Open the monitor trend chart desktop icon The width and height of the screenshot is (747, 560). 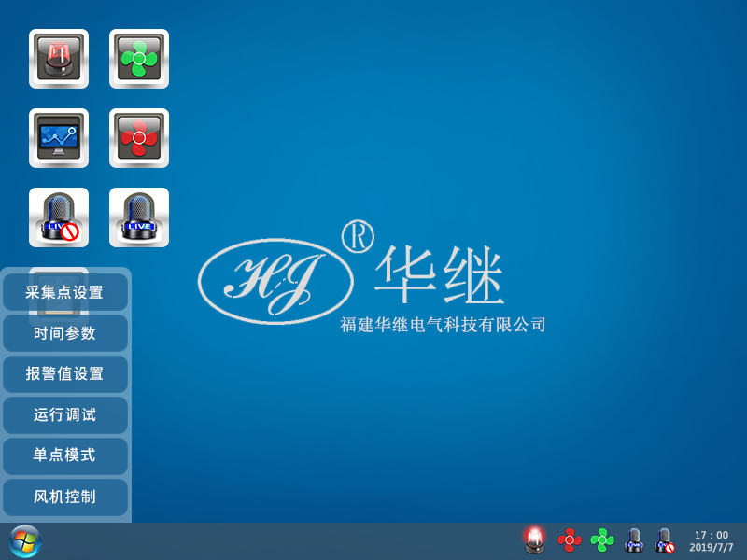click(59, 138)
